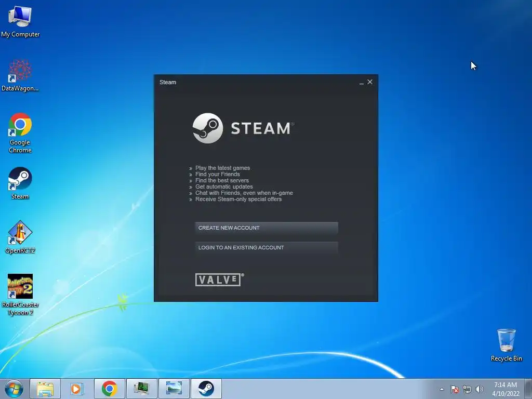Click LOGIN TO AN EXISTING ACCOUNT

[267, 248]
